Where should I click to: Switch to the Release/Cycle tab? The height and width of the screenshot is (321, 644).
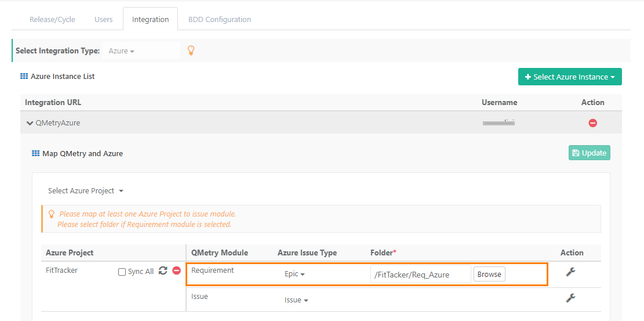click(52, 19)
